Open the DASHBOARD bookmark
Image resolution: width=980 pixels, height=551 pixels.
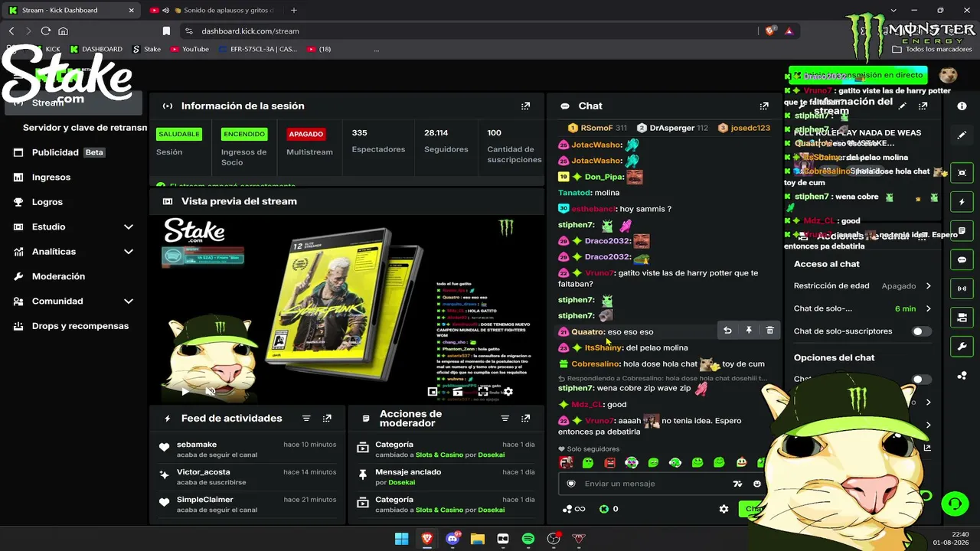(x=96, y=49)
